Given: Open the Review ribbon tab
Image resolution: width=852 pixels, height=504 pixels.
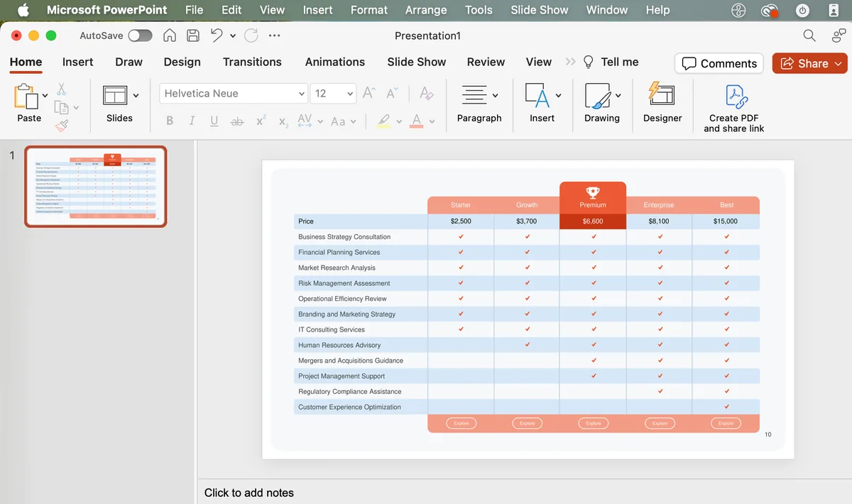Looking at the screenshot, I should [486, 62].
